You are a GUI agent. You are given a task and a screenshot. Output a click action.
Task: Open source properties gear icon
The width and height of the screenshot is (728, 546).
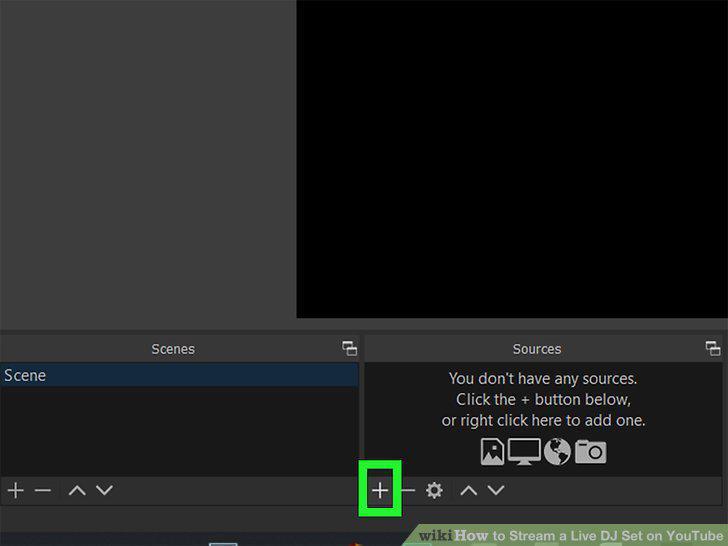pos(434,490)
